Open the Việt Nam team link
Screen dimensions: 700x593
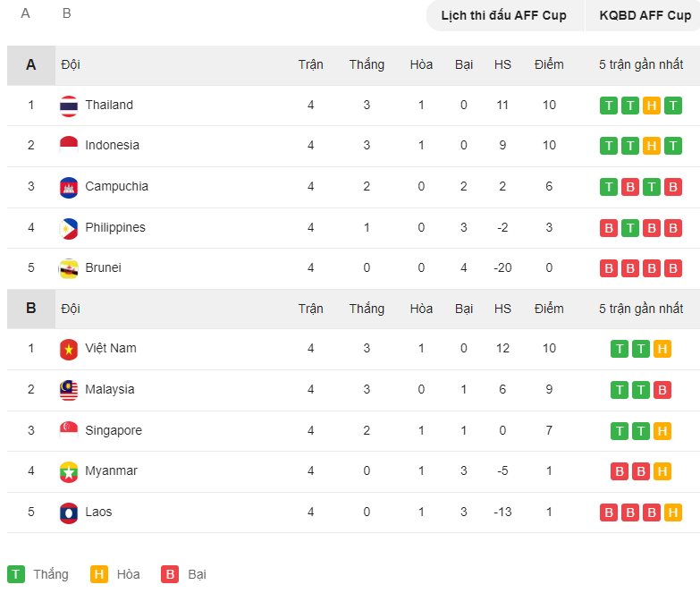111,348
